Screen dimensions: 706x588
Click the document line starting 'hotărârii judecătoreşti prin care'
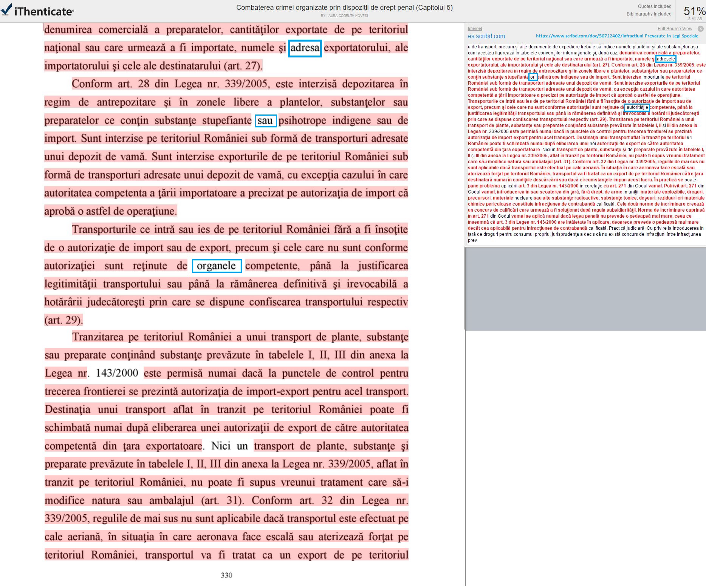coord(226,302)
